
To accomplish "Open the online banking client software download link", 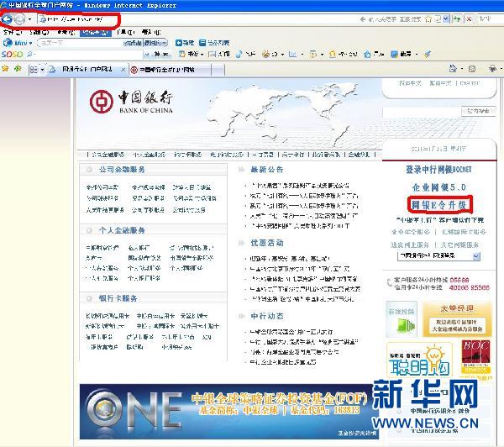I will [440, 220].
